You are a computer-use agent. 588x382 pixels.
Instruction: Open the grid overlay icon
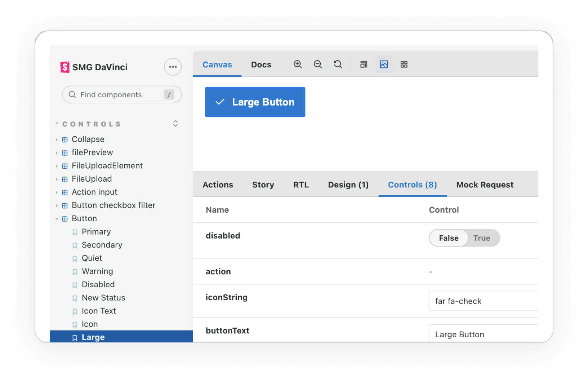pos(404,64)
